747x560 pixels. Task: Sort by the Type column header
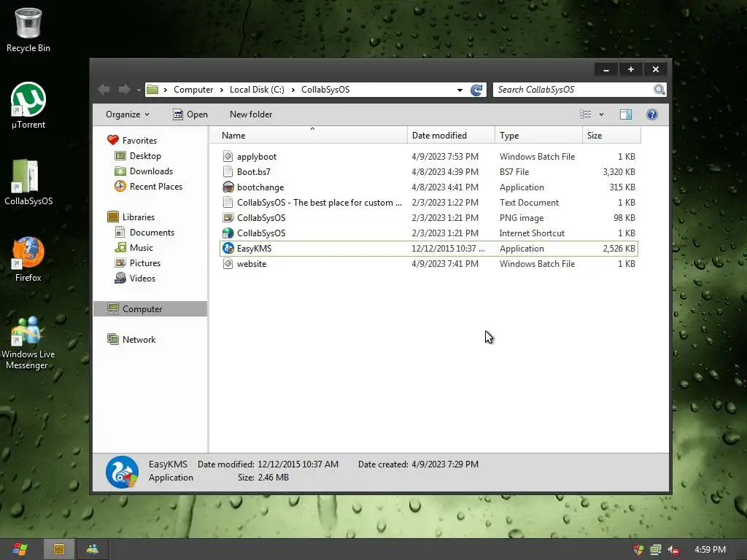[x=539, y=135]
